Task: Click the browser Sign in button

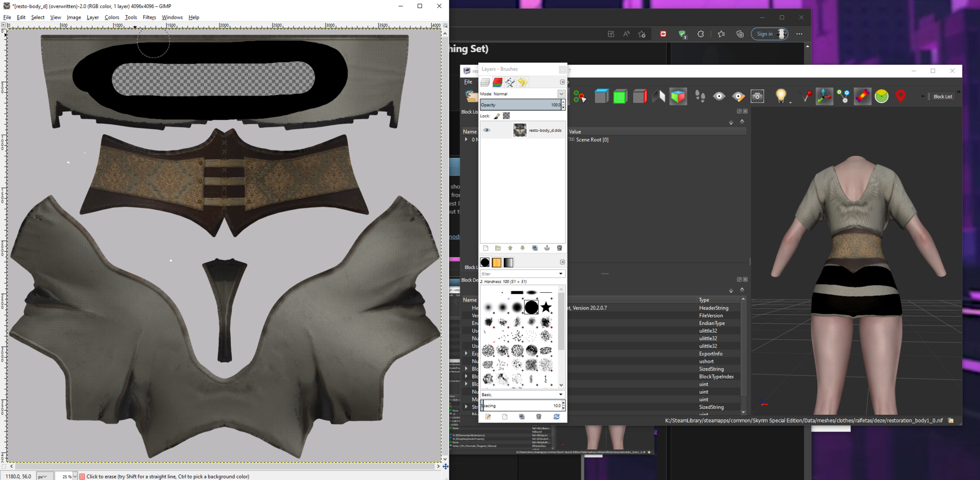Action: pyautogui.click(x=769, y=34)
